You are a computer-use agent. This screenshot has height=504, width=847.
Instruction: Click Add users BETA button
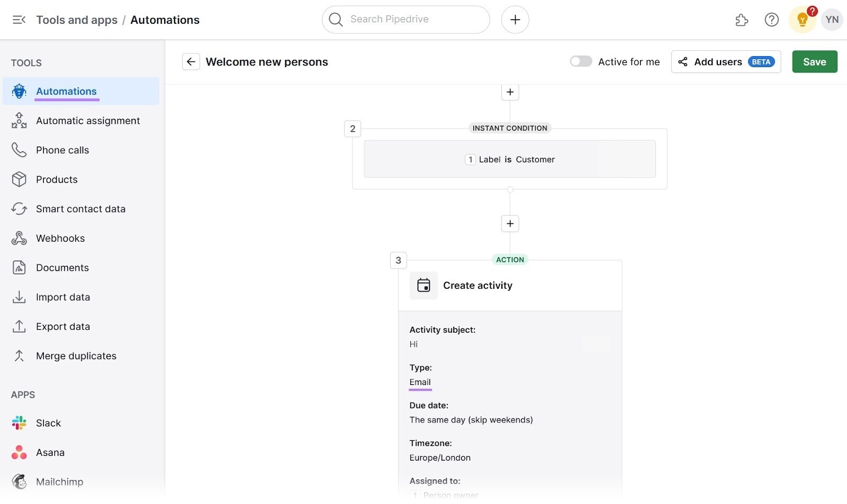pyautogui.click(x=725, y=62)
